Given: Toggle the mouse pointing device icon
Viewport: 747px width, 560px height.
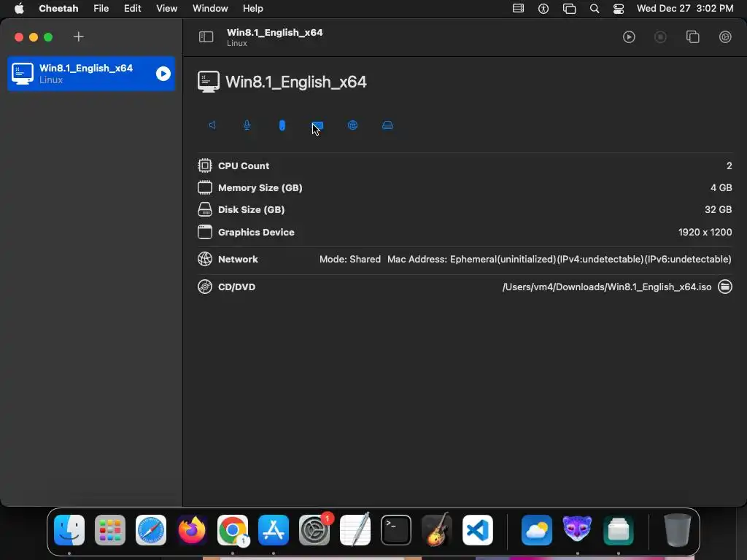Looking at the screenshot, I should (282, 125).
